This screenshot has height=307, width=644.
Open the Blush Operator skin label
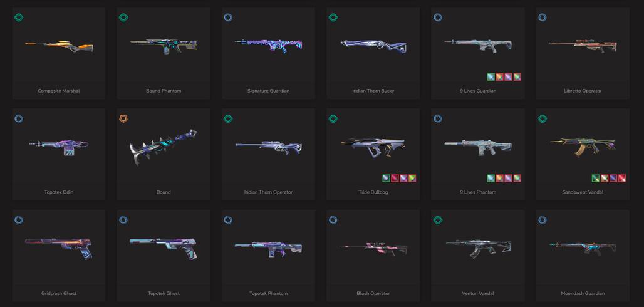373,293
